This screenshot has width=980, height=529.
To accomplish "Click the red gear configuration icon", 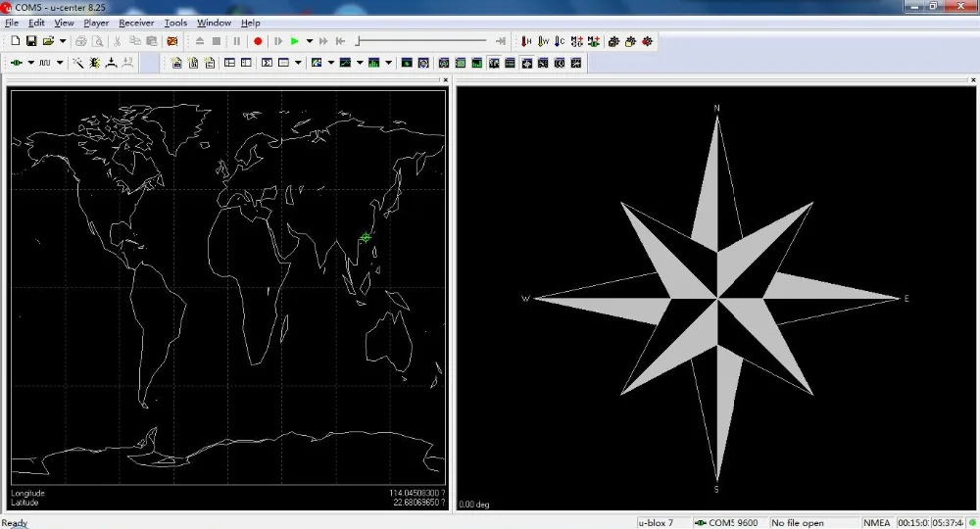I will point(647,41).
